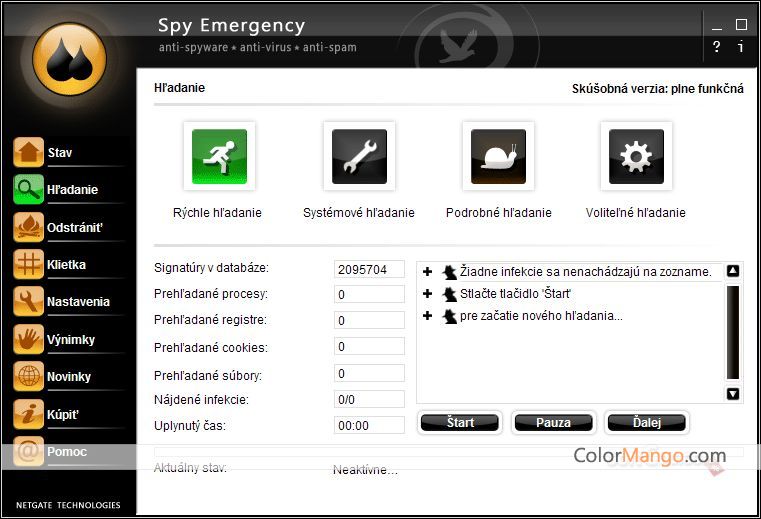Click the Prehľadané súbory value field
Image resolution: width=761 pixels, height=519 pixels.
tap(369, 373)
